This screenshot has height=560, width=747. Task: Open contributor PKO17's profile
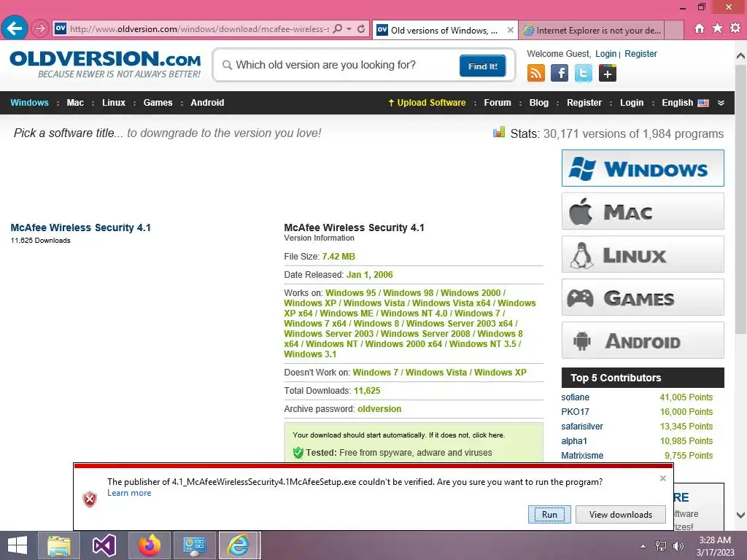(575, 411)
